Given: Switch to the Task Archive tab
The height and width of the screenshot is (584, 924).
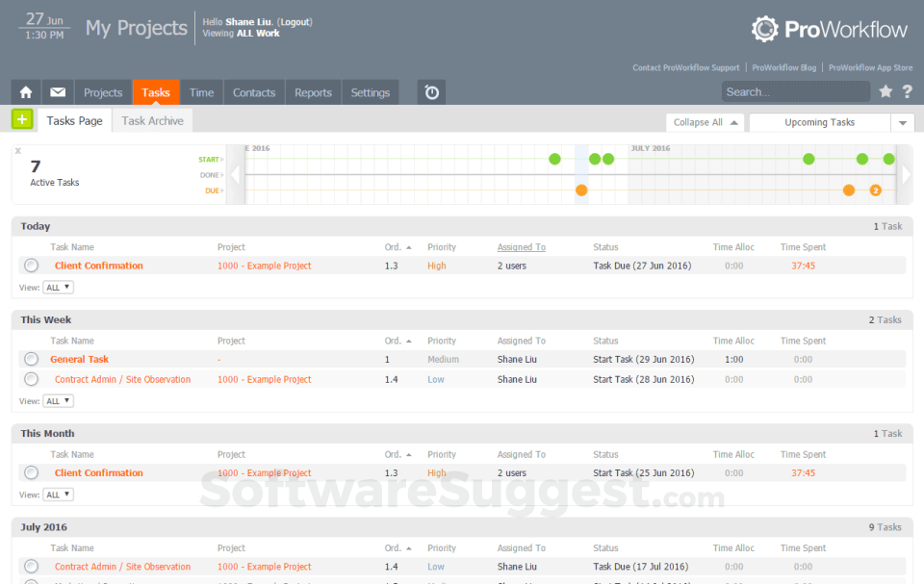Looking at the screenshot, I should coord(151,120).
